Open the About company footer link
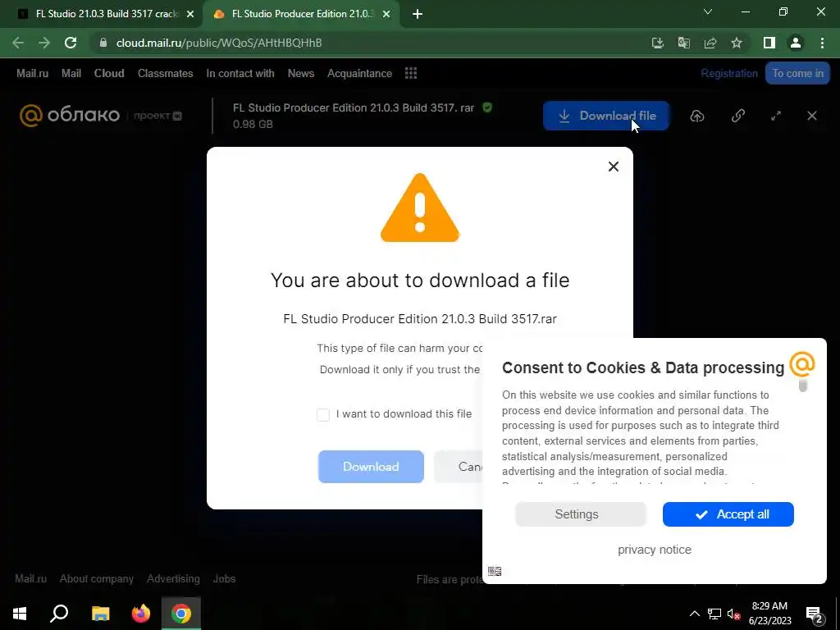This screenshot has height=630, width=840. click(x=97, y=579)
